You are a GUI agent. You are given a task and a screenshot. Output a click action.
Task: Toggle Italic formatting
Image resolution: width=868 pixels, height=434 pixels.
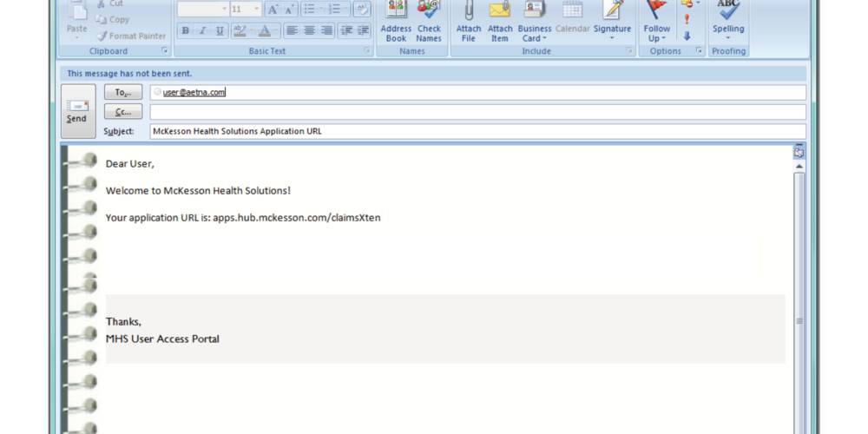tap(202, 30)
